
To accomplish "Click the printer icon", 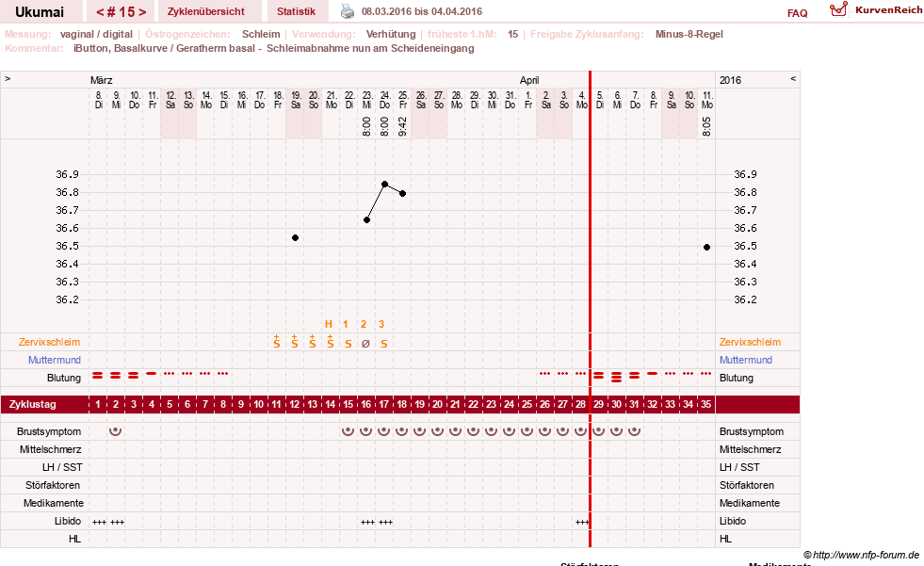I will coord(348,11).
